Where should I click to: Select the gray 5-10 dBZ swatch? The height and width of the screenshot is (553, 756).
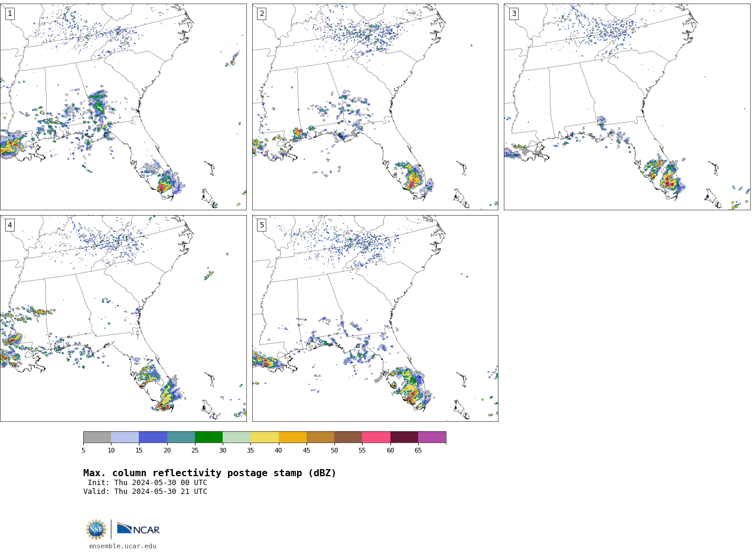[x=97, y=437]
